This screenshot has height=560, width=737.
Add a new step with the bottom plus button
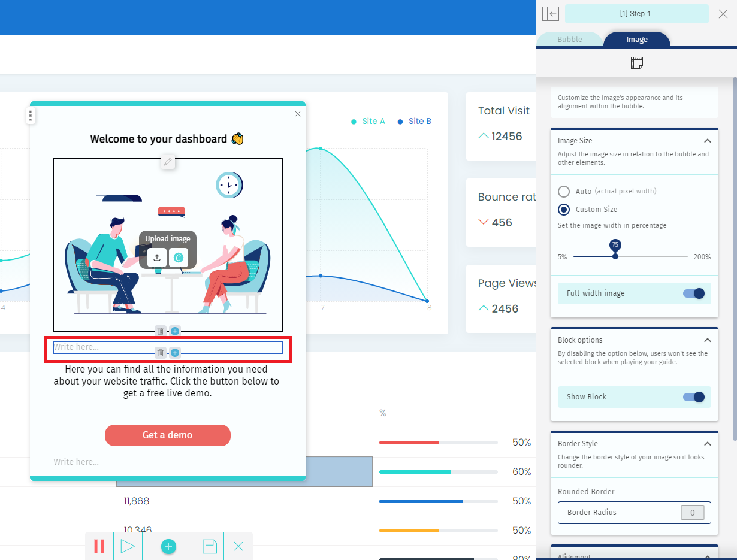coord(168,546)
